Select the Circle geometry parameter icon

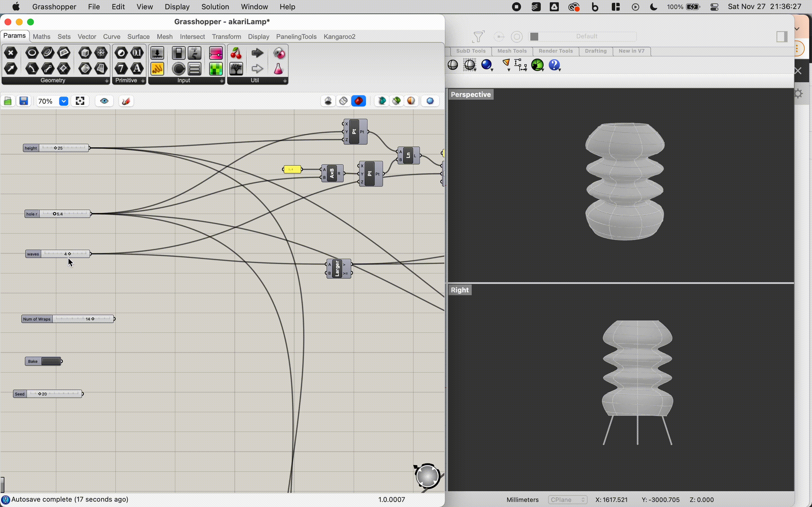pos(32,53)
